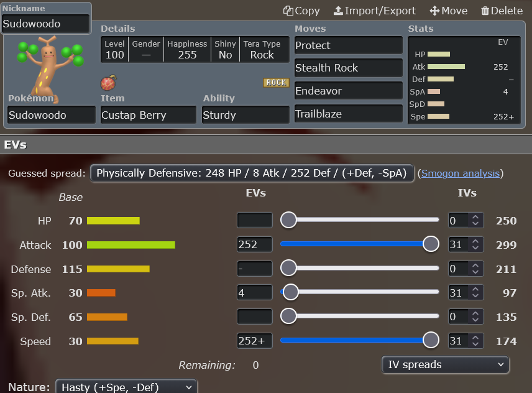
Task: Click the Attack EV field showing 252
Action: [255, 244]
